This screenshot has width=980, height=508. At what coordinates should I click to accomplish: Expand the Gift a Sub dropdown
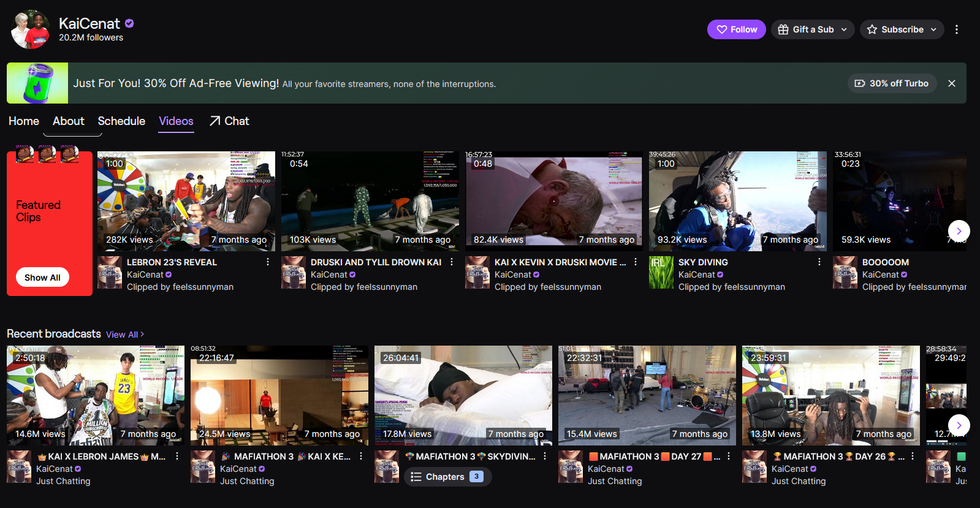(x=813, y=29)
